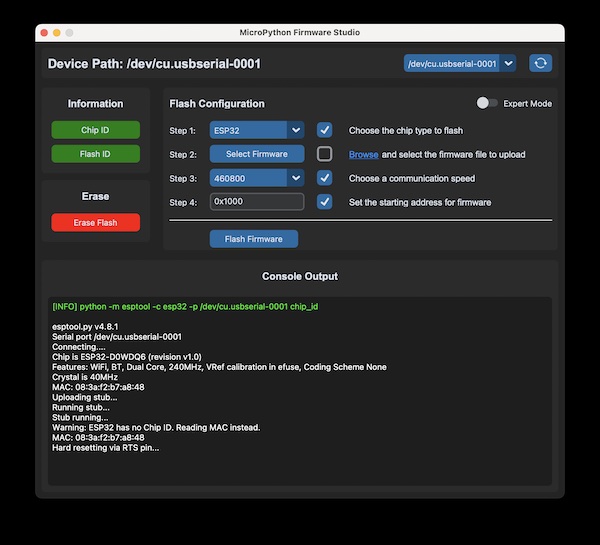Image resolution: width=600 pixels, height=545 pixels.
Task: Toggle the Step 4 starting address checkbox
Action: click(324, 202)
